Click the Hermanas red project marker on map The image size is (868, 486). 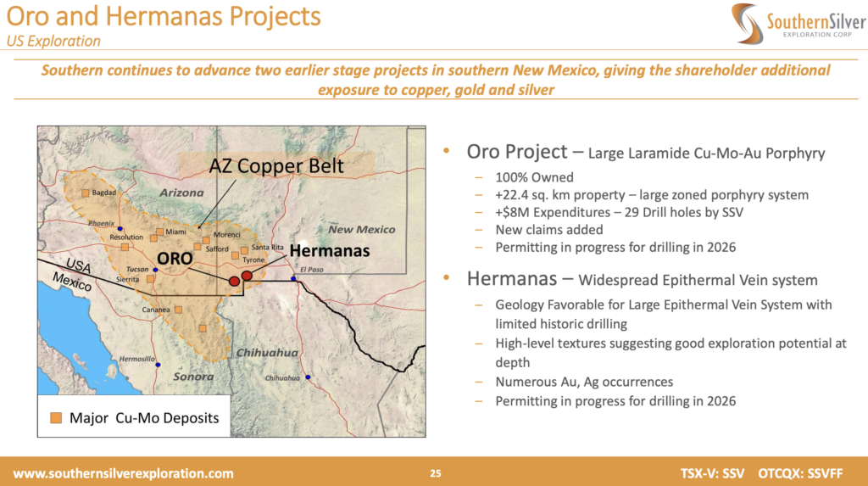click(x=247, y=276)
